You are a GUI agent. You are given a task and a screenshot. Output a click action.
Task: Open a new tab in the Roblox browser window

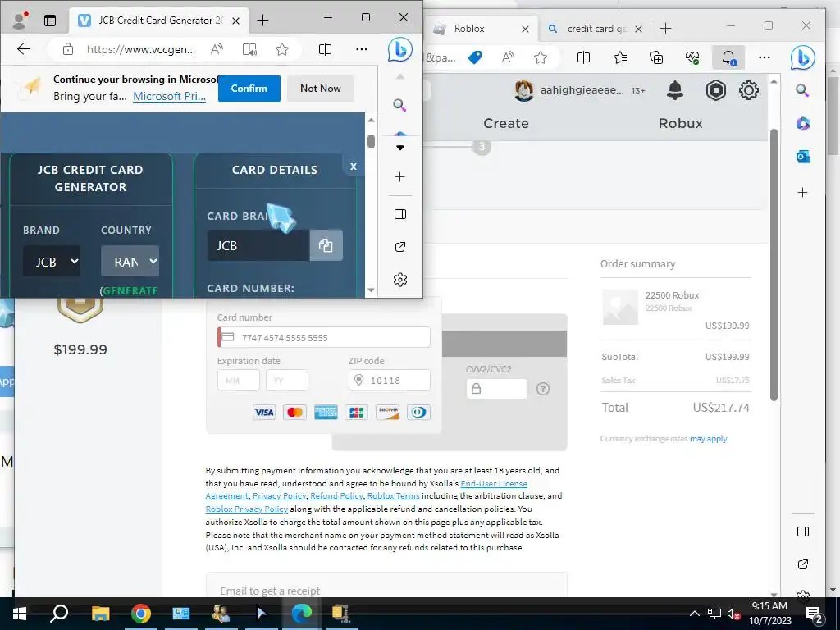pos(665,29)
